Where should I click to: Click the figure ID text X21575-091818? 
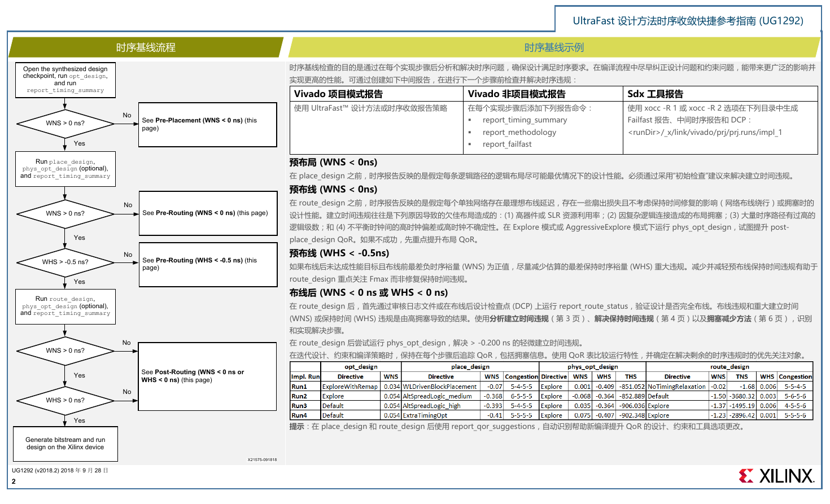(262, 459)
